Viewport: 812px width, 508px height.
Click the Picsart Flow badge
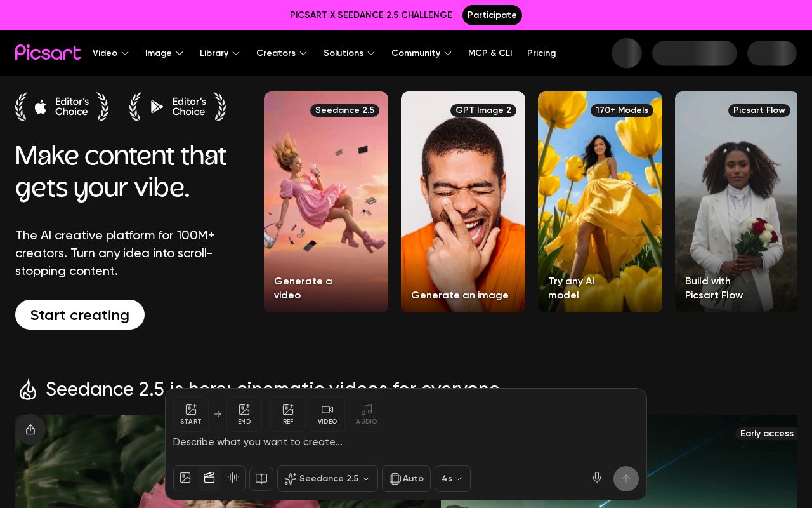759,110
